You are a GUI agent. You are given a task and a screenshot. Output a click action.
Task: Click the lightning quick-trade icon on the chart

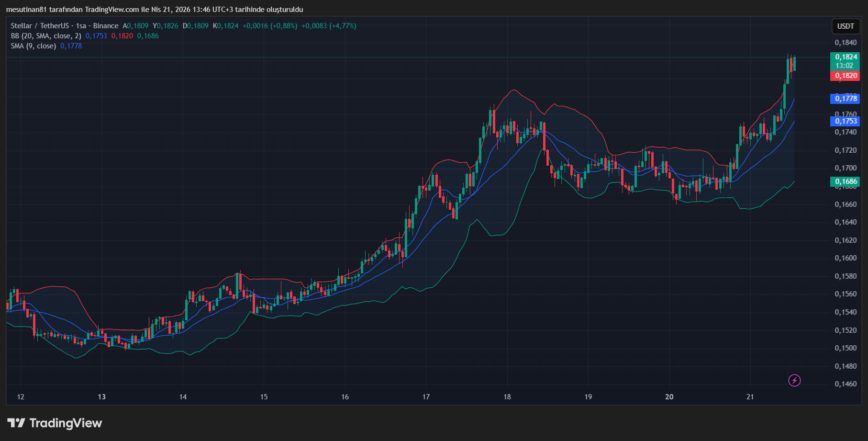click(x=794, y=380)
